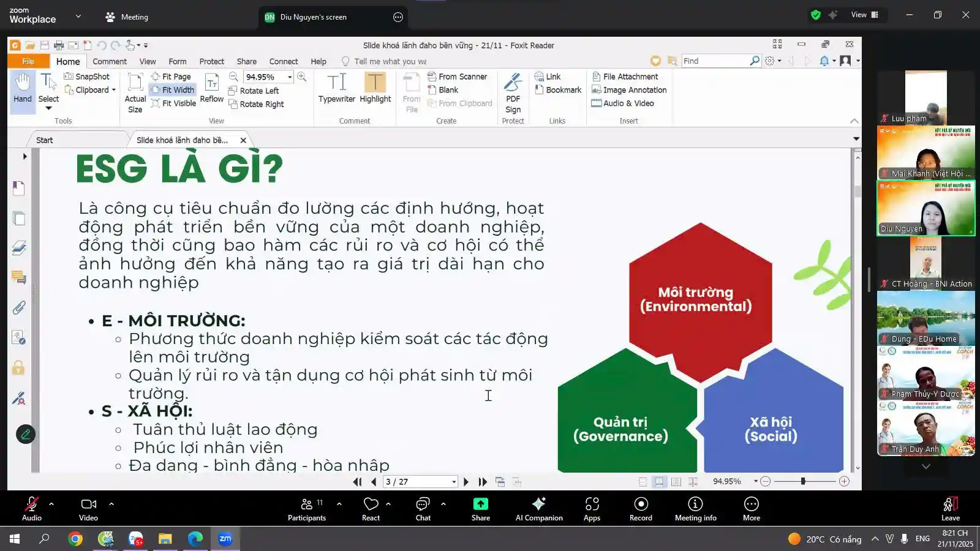Open the Protect ribbon tab

tap(211, 61)
